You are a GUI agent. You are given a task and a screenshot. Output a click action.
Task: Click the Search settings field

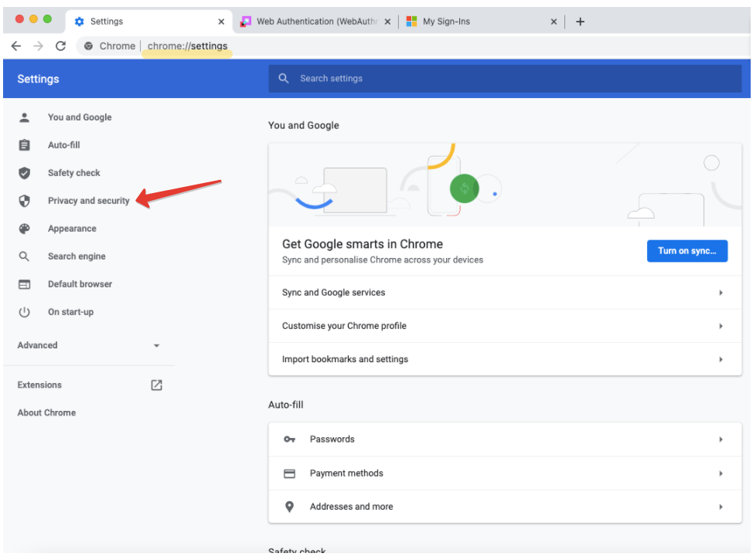[504, 78]
